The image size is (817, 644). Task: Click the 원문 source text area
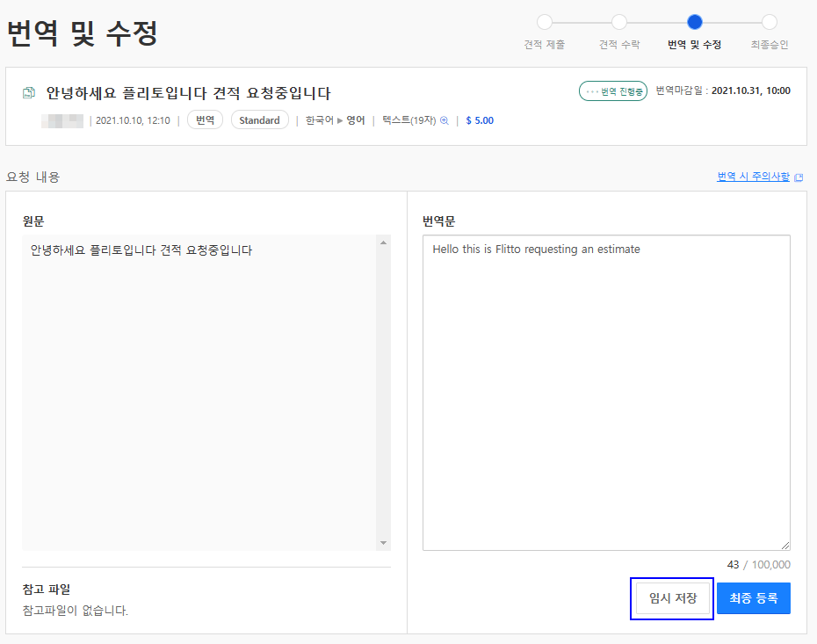click(200, 393)
